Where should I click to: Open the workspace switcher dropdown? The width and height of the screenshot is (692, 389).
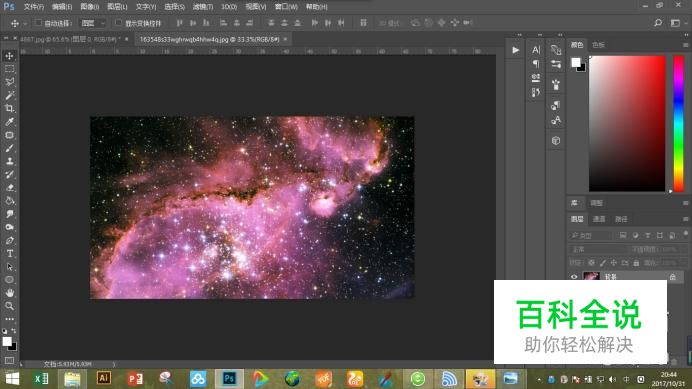(x=677, y=23)
